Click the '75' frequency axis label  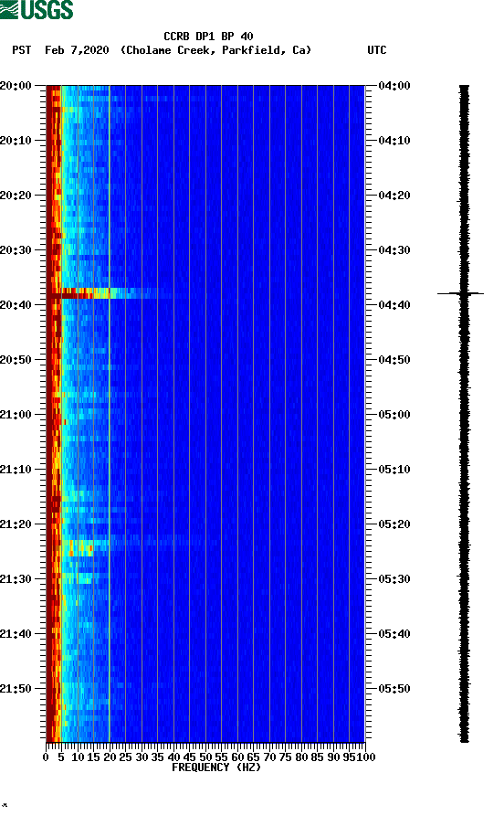click(x=285, y=757)
